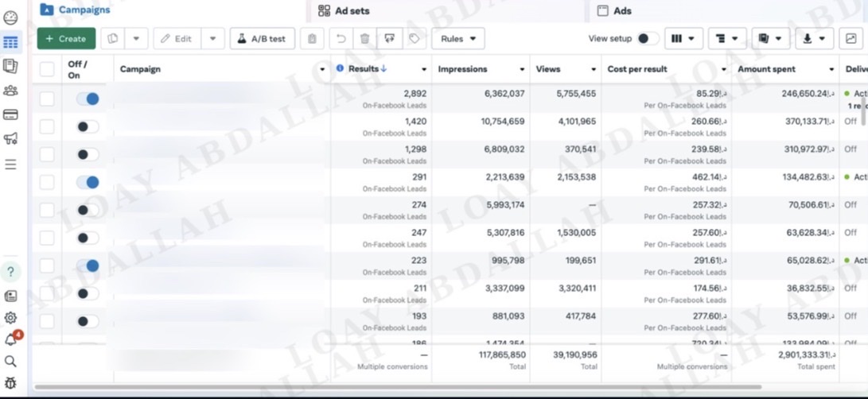The height and width of the screenshot is (399, 868).
Task: Turn off the campaign with 2,892 results
Action: click(x=88, y=99)
